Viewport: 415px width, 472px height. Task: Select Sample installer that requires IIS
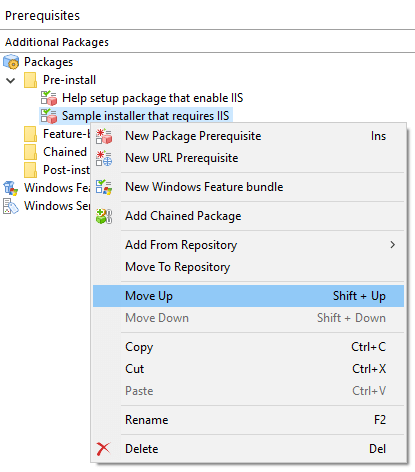tap(145, 116)
